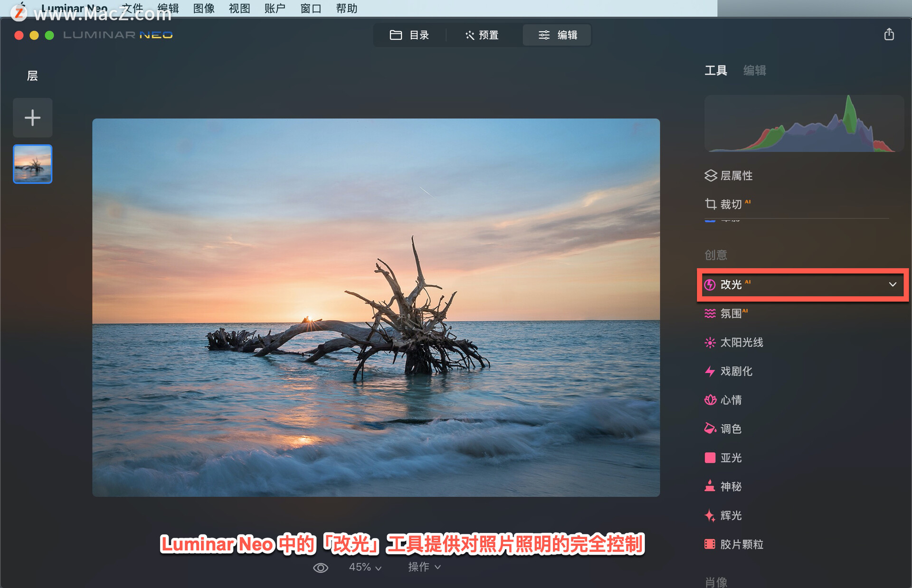
Task: Switch to the 工具 tab
Action: click(x=716, y=71)
